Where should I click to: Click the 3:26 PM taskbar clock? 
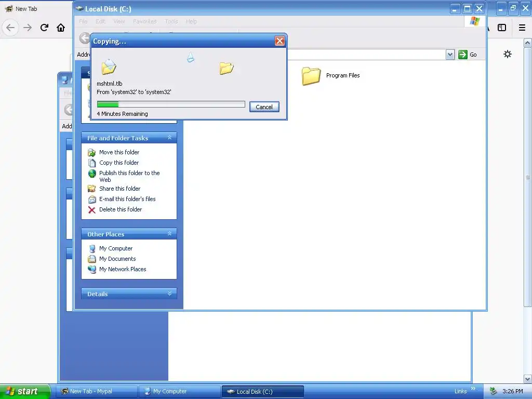click(x=512, y=392)
